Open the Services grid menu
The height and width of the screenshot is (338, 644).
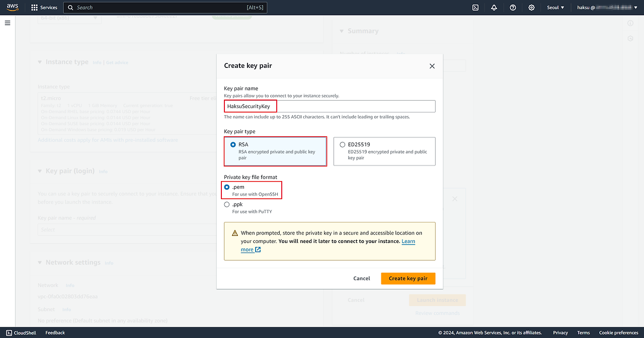[44, 8]
